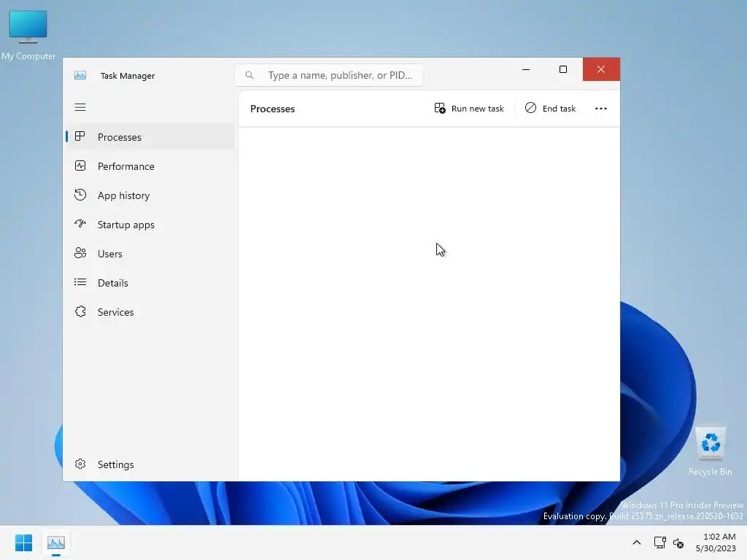Open the Users page
This screenshot has height=560, width=747.
click(150, 253)
